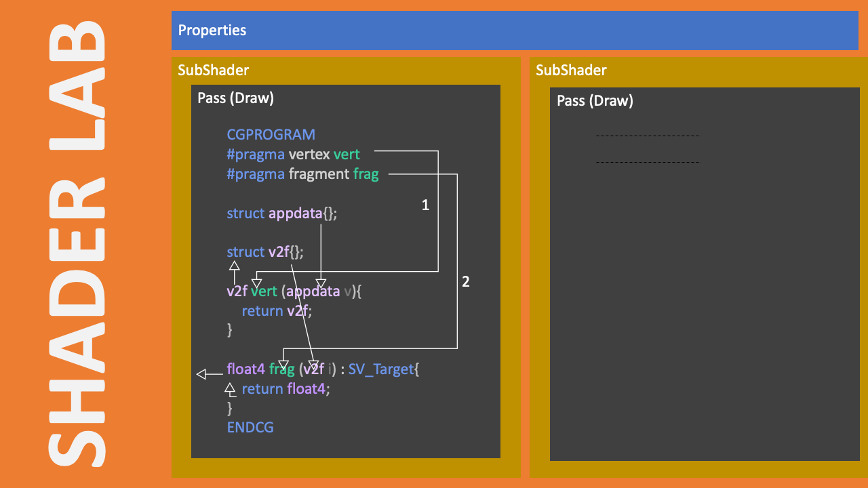This screenshot has width=868, height=488.
Task: Click the number 2 connector label
Action: pyautogui.click(x=465, y=282)
